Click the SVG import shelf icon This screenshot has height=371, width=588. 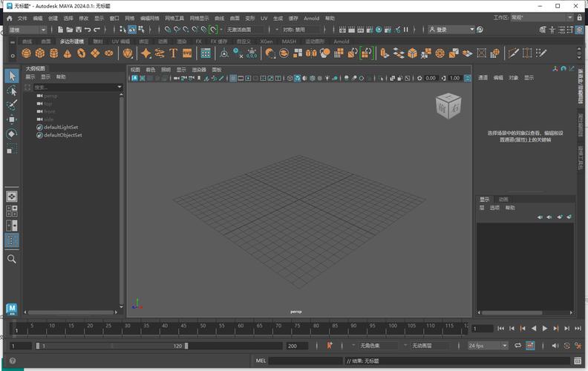click(187, 53)
